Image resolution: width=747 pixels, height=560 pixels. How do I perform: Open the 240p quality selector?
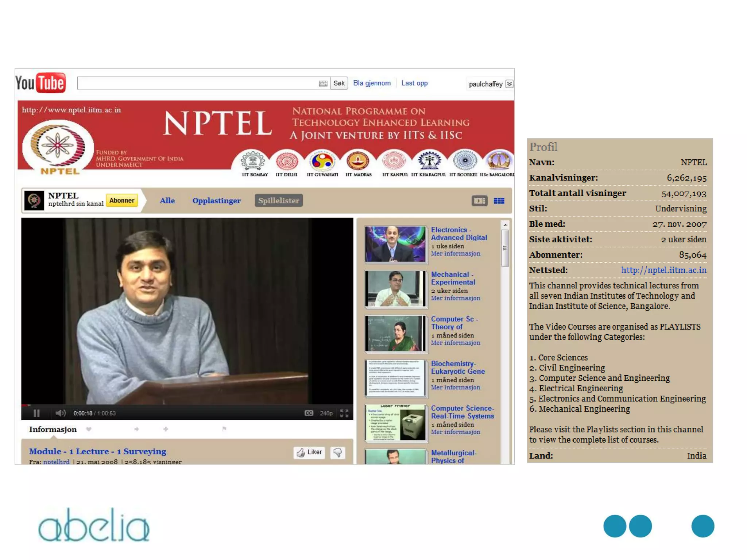[326, 413]
